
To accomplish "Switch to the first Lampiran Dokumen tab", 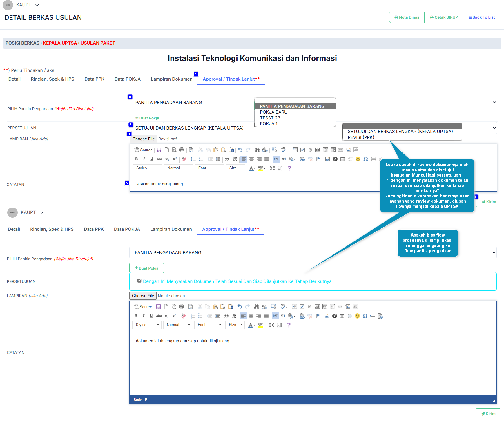I will pos(172,79).
